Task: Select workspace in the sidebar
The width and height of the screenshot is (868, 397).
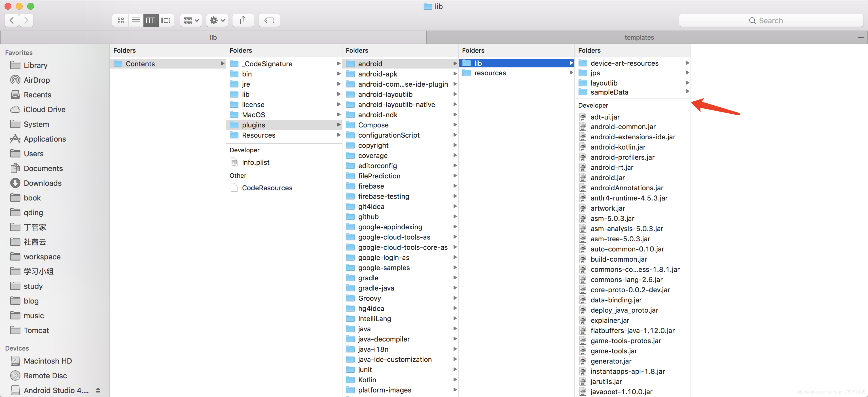Action: (x=42, y=257)
